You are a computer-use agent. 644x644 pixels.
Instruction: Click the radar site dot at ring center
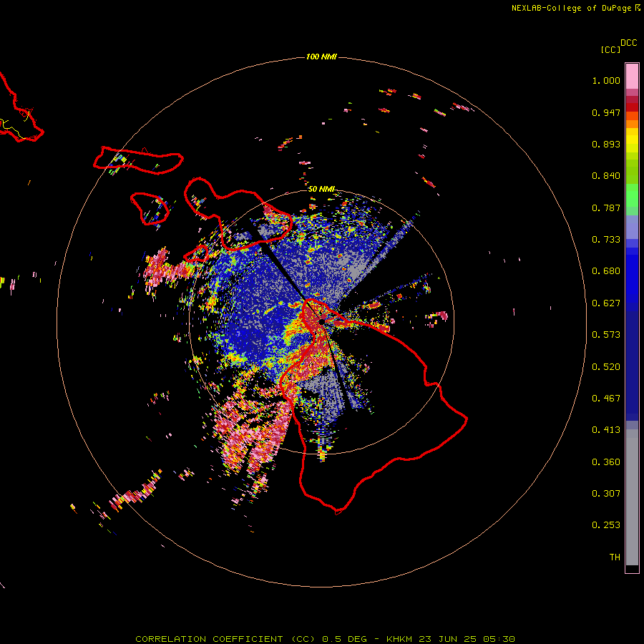click(321, 321)
